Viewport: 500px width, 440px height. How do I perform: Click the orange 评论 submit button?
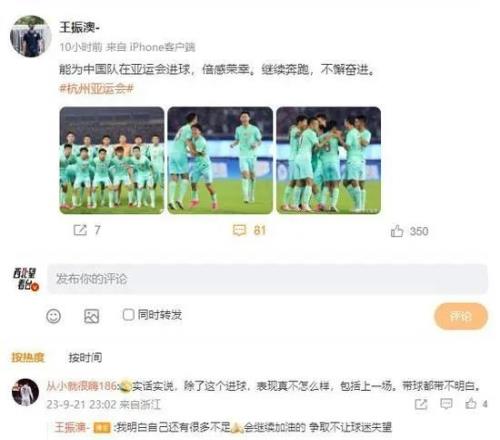pyautogui.click(x=461, y=316)
